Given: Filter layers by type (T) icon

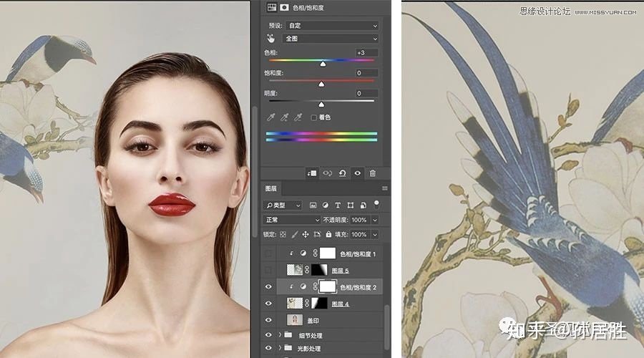Looking at the screenshot, I should pyautogui.click(x=338, y=205).
